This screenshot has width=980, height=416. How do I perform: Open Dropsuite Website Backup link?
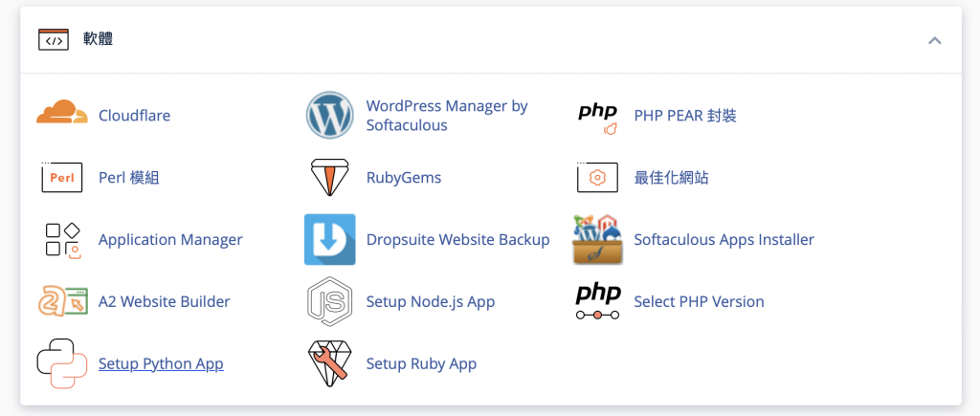pos(458,239)
